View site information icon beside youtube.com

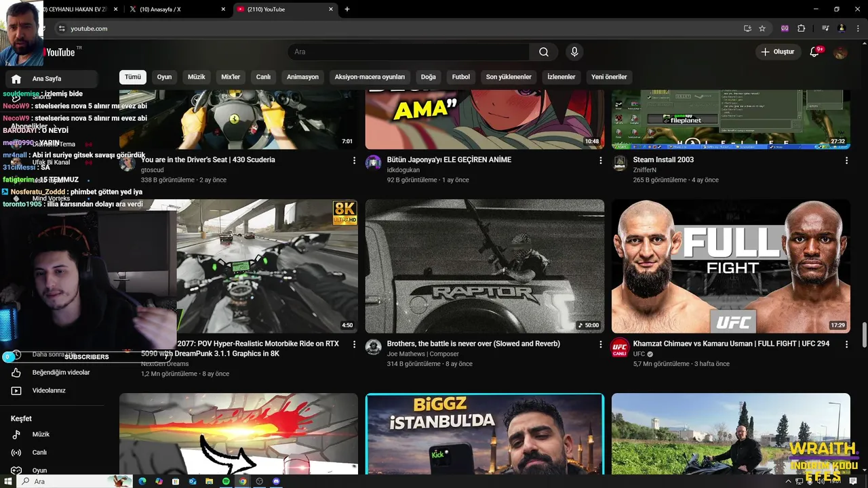click(62, 28)
